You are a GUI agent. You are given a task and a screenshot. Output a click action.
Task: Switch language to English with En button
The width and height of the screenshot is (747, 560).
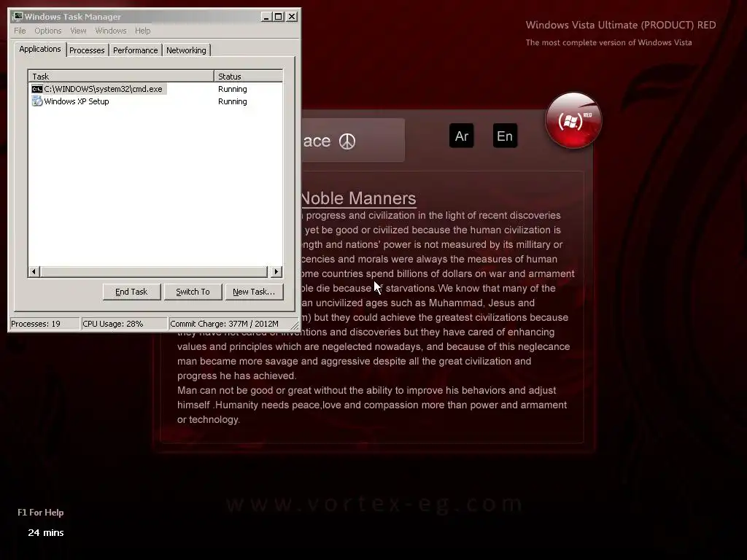pyautogui.click(x=505, y=136)
